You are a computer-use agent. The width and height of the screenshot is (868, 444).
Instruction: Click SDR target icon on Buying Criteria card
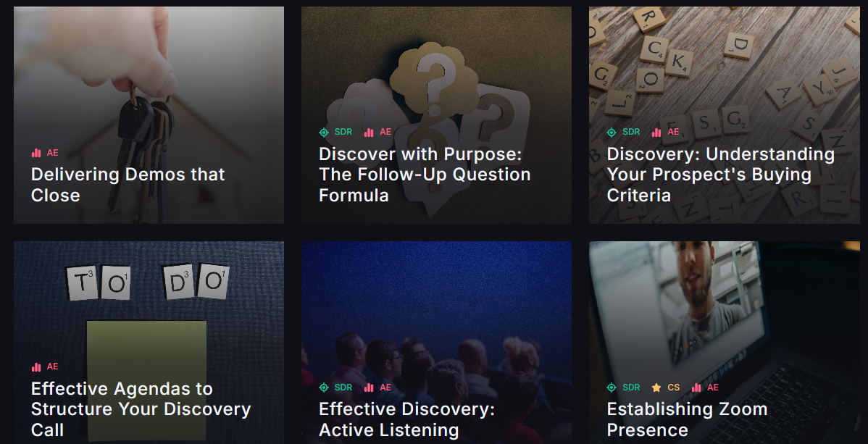click(612, 132)
